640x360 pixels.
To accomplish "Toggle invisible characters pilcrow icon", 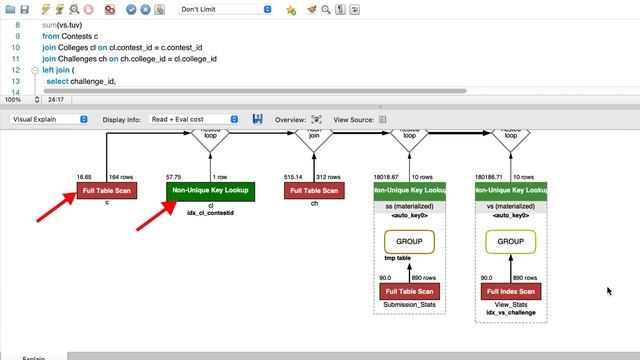I will point(340,9).
